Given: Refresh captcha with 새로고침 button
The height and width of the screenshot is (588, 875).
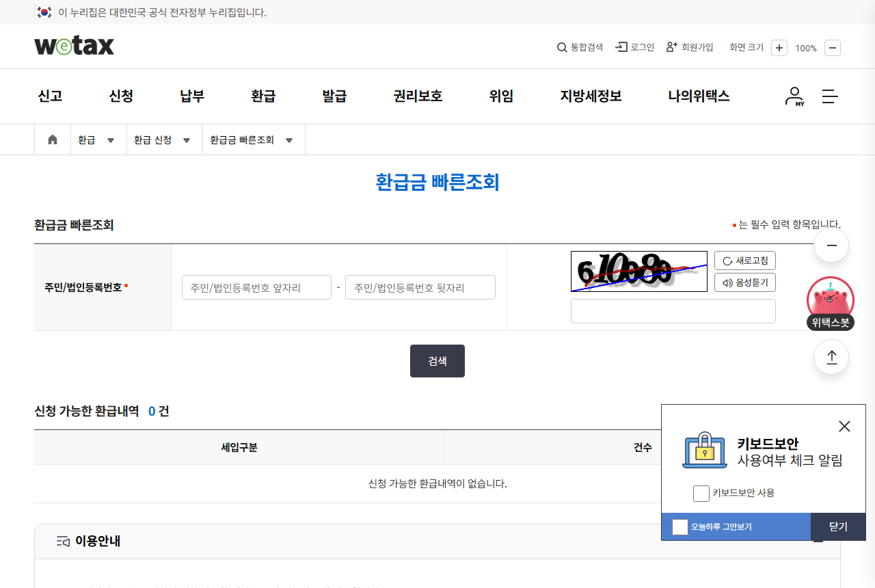Looking at the screenshot, I should (x=745, y=260).
